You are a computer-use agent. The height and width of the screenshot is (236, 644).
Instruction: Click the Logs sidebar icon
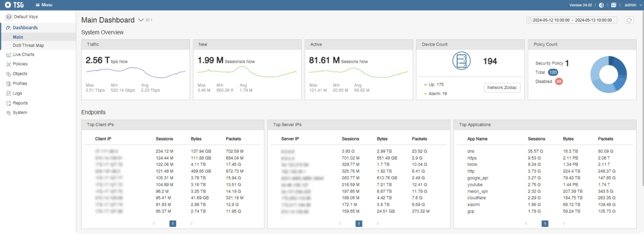8,94
